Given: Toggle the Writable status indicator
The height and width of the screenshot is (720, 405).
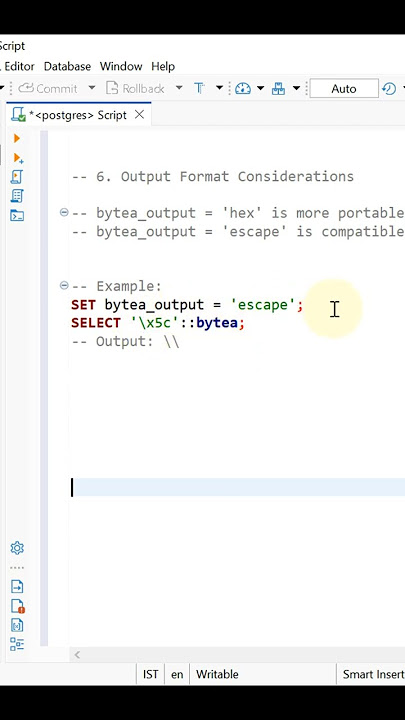Looking at the screenshot, I should click(x=217, y=674).
